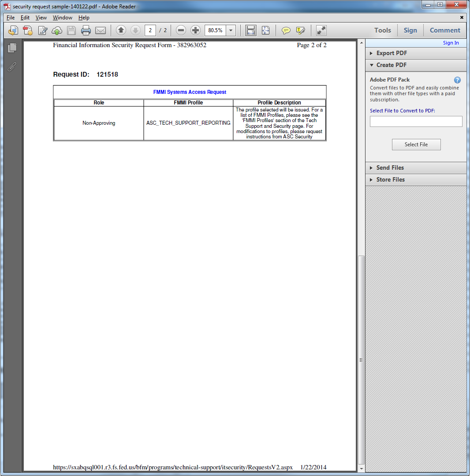
Task: Expand the Store Files section
Action: pos(416,179)
